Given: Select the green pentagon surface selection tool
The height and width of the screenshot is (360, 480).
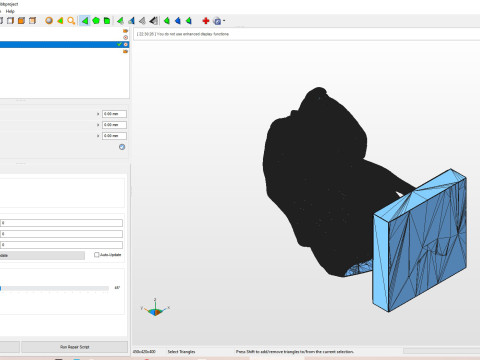Looking at the screenshot, I should point(96,21).
